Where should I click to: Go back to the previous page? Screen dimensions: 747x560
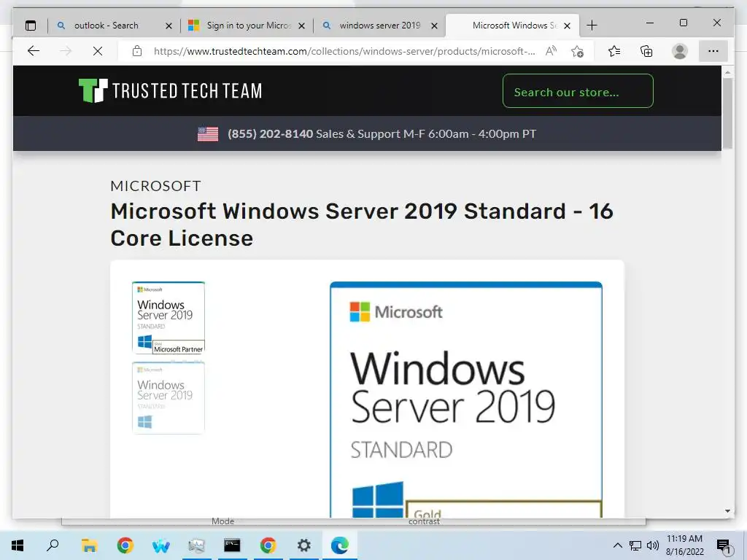coord(34,51)
